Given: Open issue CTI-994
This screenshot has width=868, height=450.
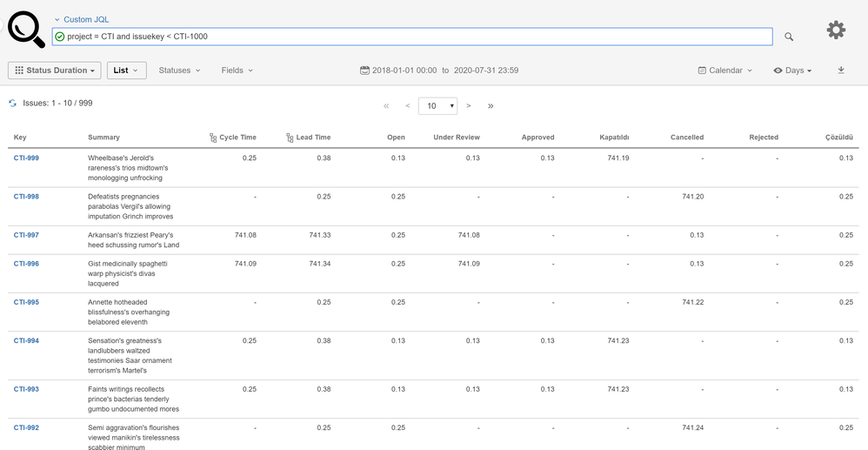Looking at the screenshot, I should pos(26,341).
